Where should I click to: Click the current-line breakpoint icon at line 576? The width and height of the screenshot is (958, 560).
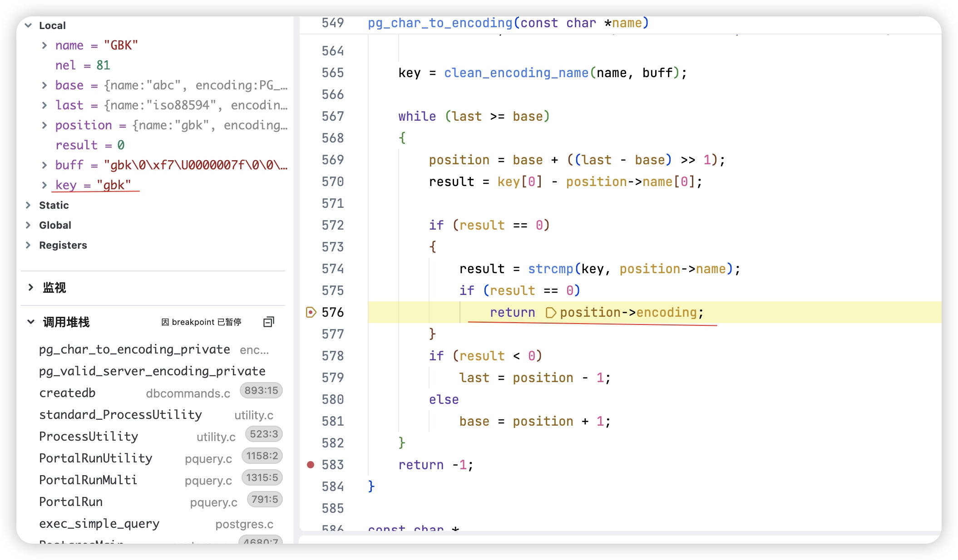[311, 312]
